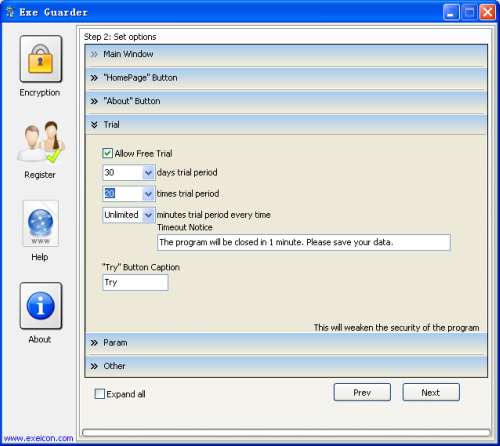The height and width of the screenshot is (446, 500).
Task: Click the Exe Guarder title bar icon
Action: 10,12
